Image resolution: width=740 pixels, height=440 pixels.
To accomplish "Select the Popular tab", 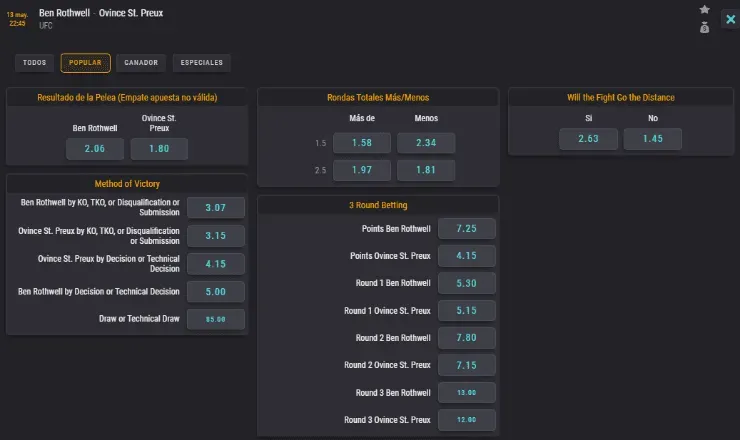I will click(85, 63).
